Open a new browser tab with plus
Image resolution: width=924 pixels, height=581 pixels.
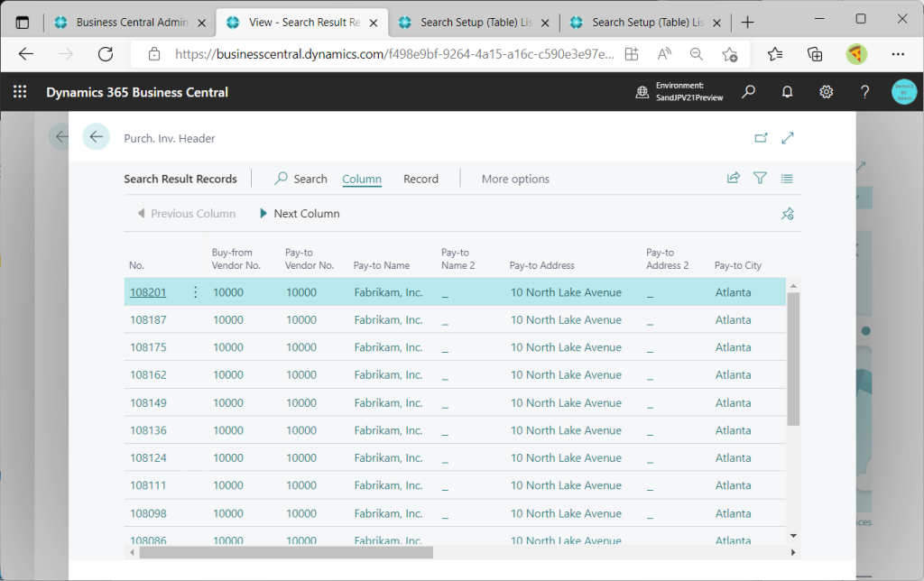pyautogui.click(x=748, y=23)
